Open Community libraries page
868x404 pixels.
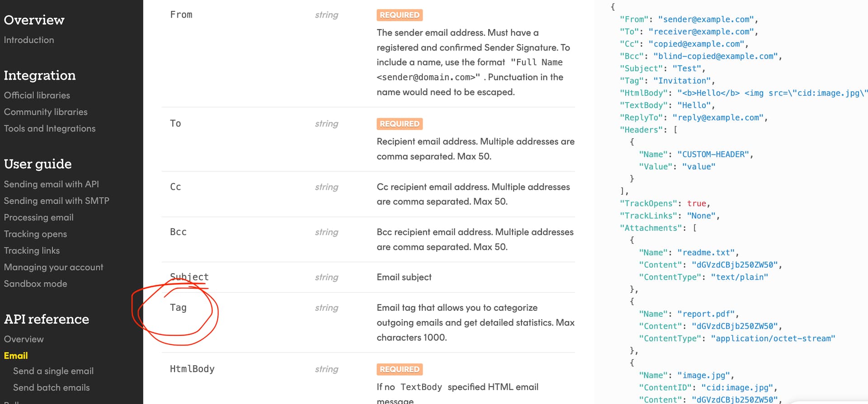46,112
